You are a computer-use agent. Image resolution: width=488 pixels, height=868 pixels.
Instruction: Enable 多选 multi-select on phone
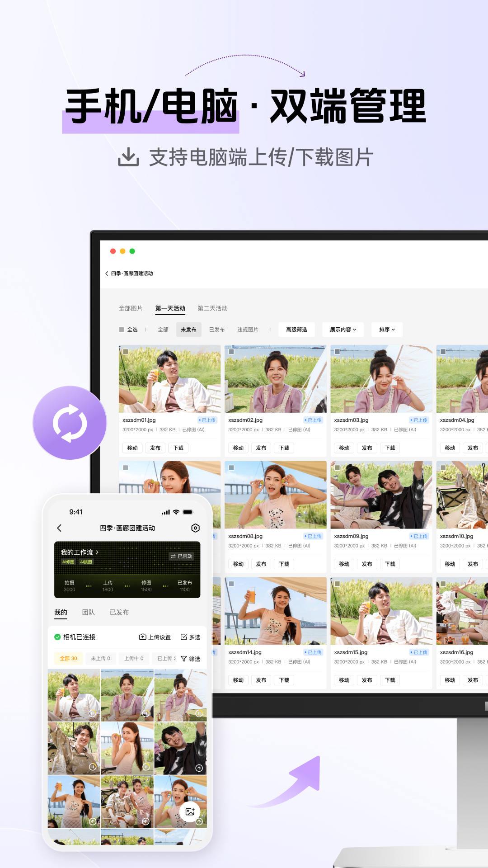click(x=190, y=637)
